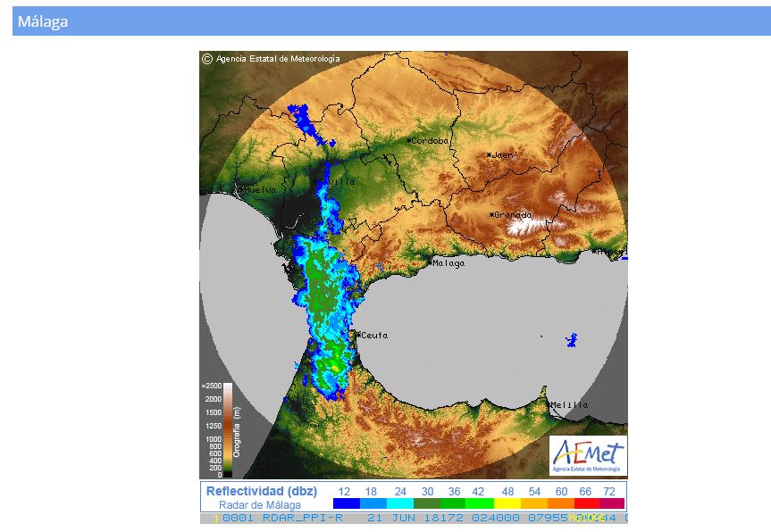Click the light blue 18 dbz color swatch
Image resolution: width=771 pixels, height=532 pixels.
click(x=373, y=503)
